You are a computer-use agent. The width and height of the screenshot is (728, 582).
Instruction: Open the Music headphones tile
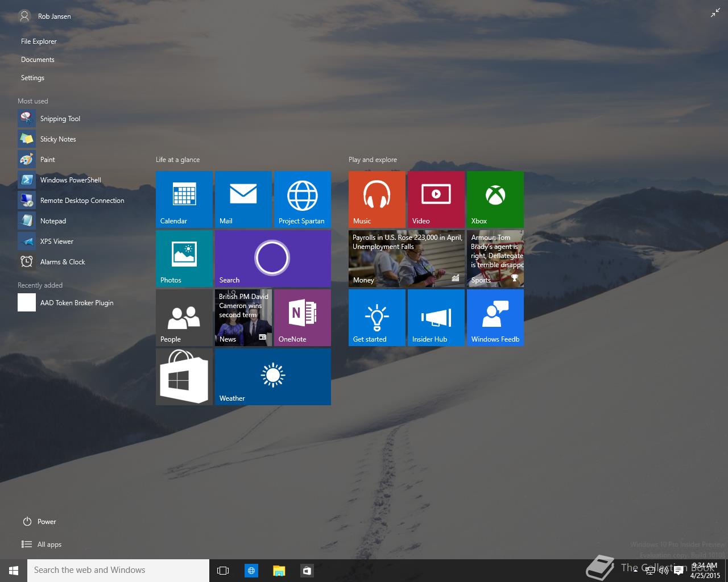tap(377, 199)
